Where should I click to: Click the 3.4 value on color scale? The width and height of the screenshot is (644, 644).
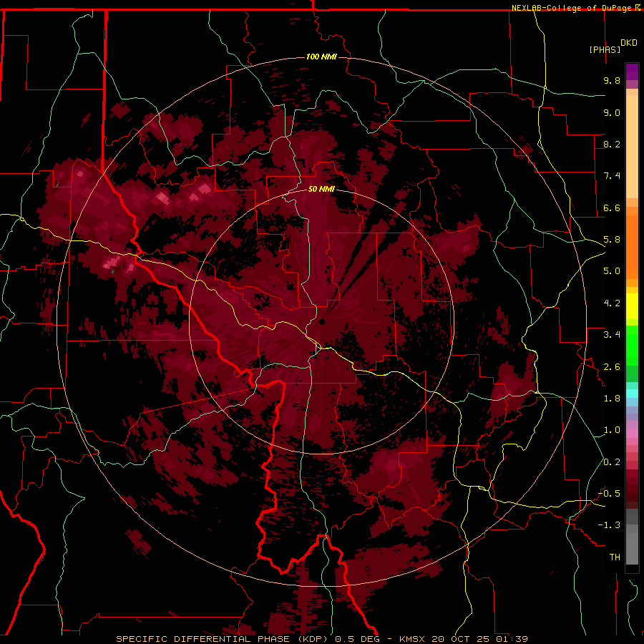[x=612, y=335]
